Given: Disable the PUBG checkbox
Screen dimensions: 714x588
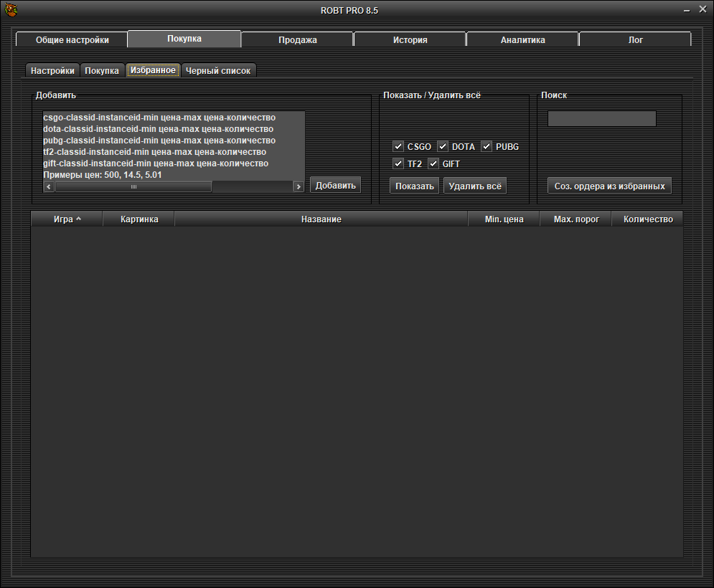Looking at the screenshot, I should [487, 146].
